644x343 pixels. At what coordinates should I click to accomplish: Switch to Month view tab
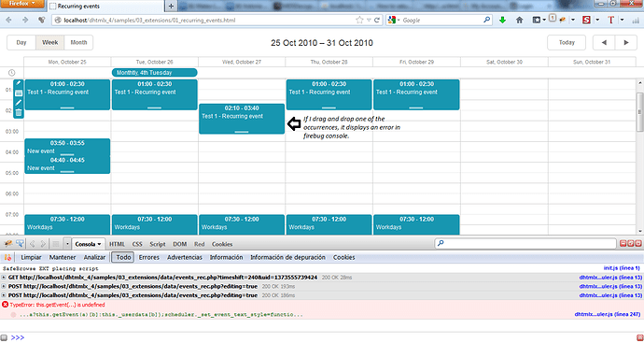[78, 42]
